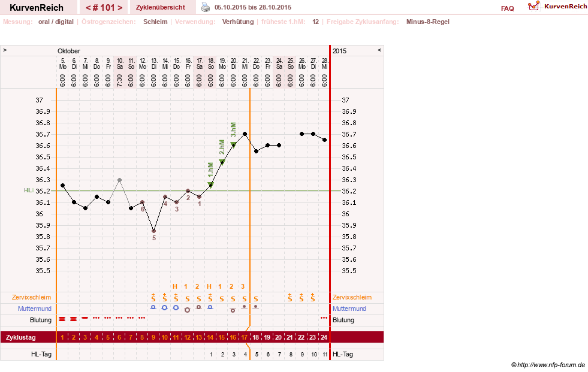Click S+ mucus symbol on cycle day 21
588x372 pixels.
290,298
